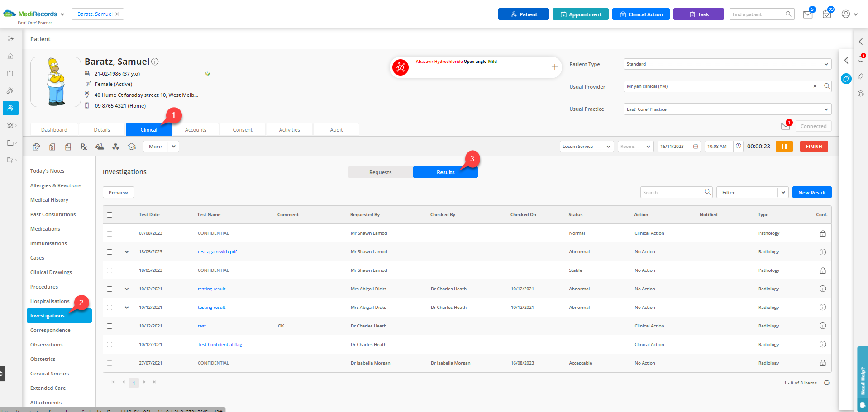Expand the 'test again with pdf' row chevron
Screen dimensions: 868x412
tap(127, 252)
